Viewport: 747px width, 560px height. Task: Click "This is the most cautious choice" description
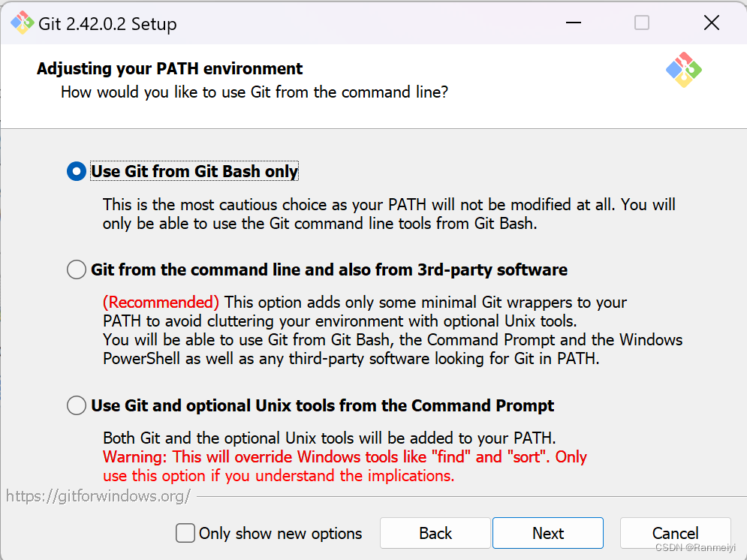(x=389, y=205)
